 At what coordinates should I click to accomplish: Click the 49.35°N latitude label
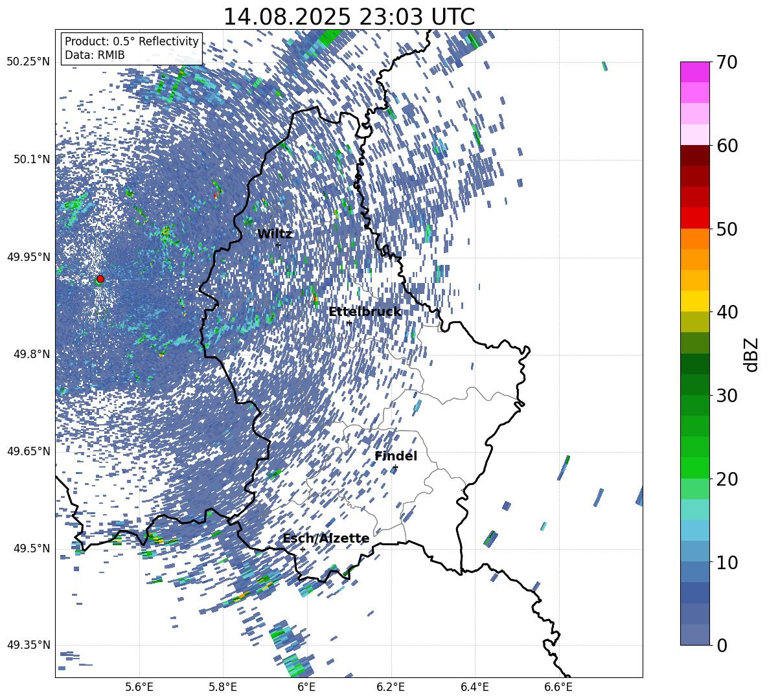click(29, 645)
